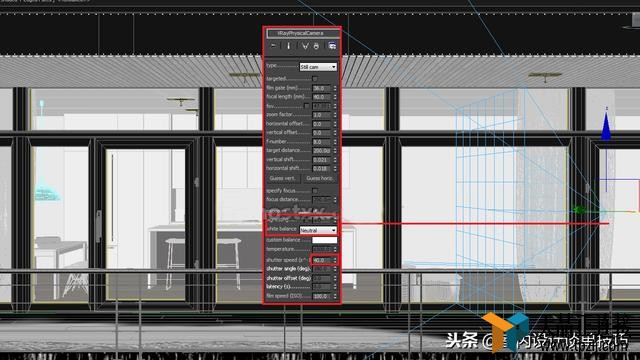
Task: Click the green axis arrow of gizmo
Action: pos(579,210)
